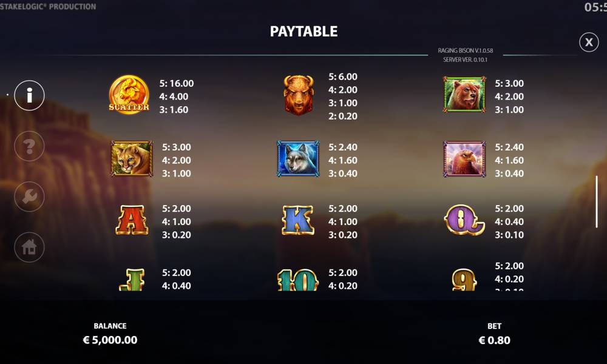This screenshot has height=364, width=607.
Task: Click the purple letter Q symbol
Action: [464, 220]
